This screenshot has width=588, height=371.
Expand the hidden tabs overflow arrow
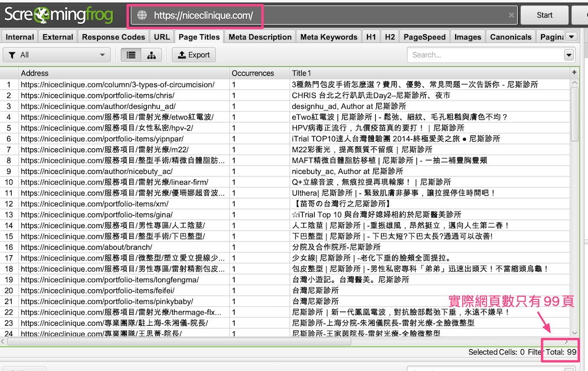click(572, 37)
